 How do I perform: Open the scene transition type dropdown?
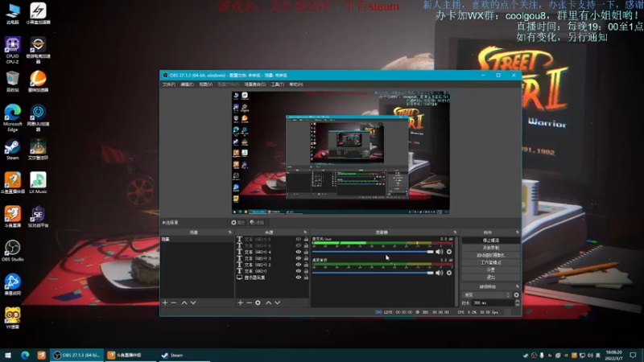point(487,295)
